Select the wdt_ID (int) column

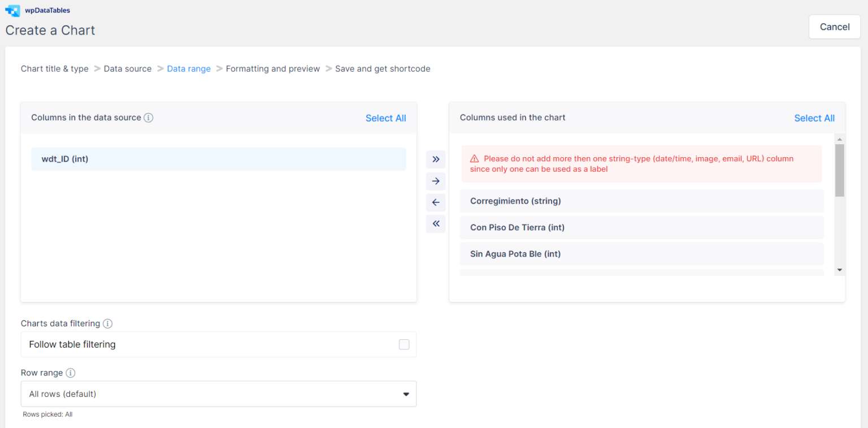point(219,159)
